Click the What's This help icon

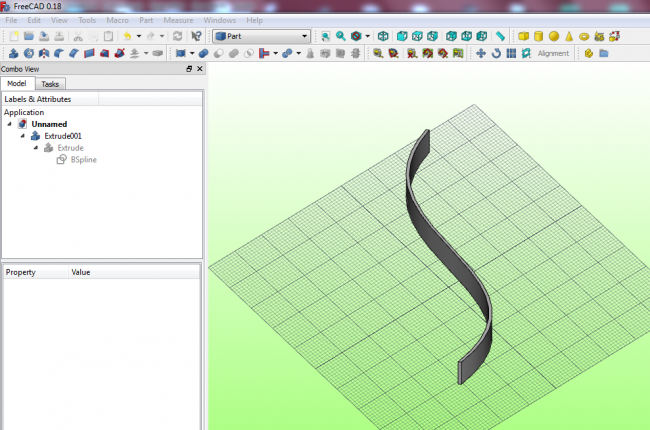(196, 36)
